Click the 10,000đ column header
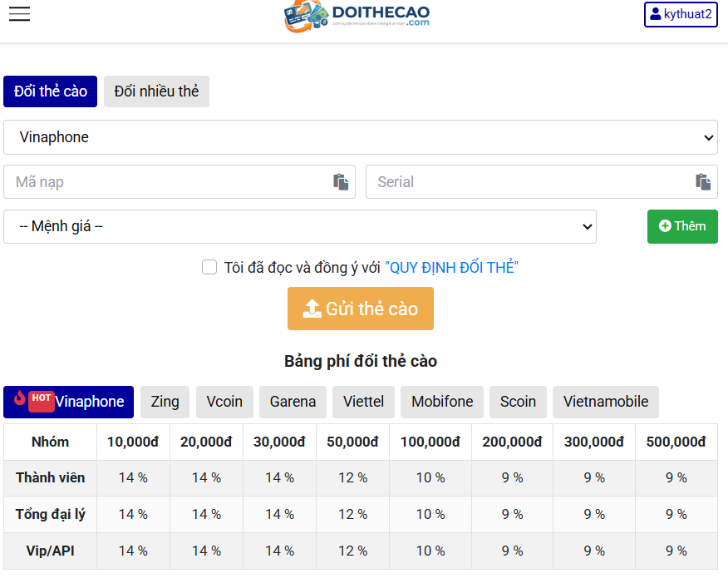This screenshot has height=588, width=728. 133,442
